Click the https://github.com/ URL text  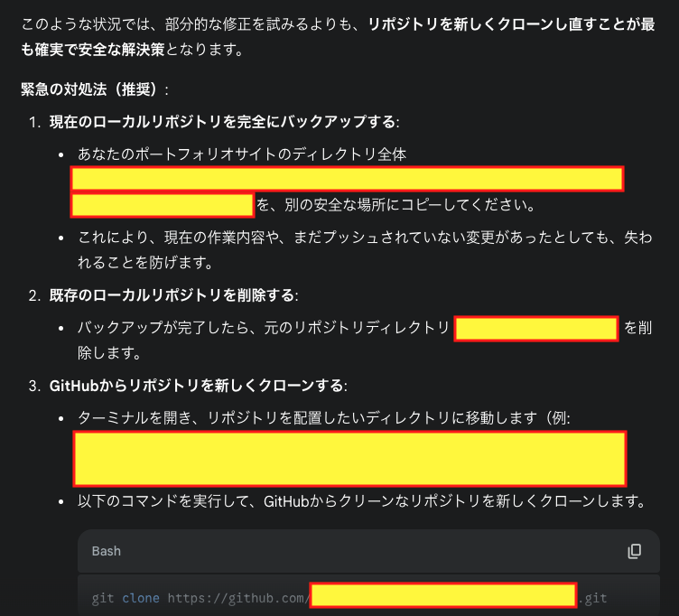[238, 598]
